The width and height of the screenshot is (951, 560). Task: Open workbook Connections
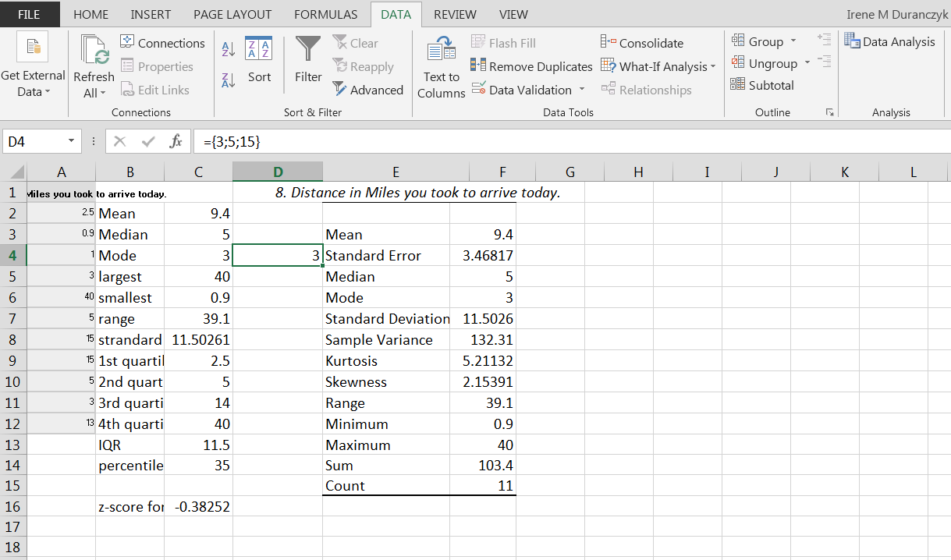click(x=163, y=43)
